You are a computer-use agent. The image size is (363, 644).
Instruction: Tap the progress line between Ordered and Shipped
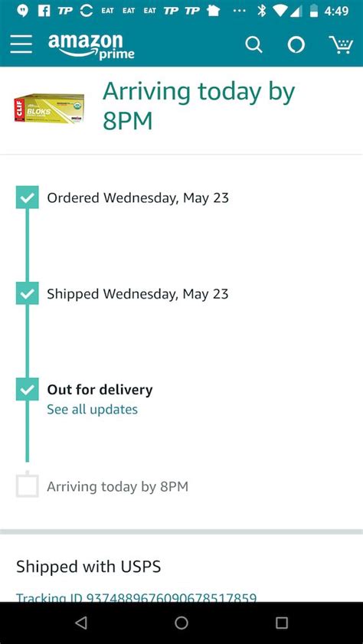[x=27, y=245]
